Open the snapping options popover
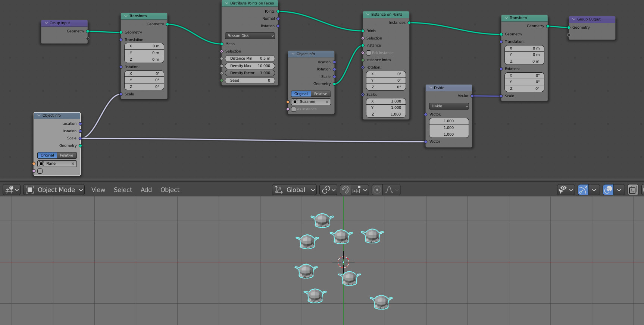This screenshot has height=325, width=644. coord(360,190)
